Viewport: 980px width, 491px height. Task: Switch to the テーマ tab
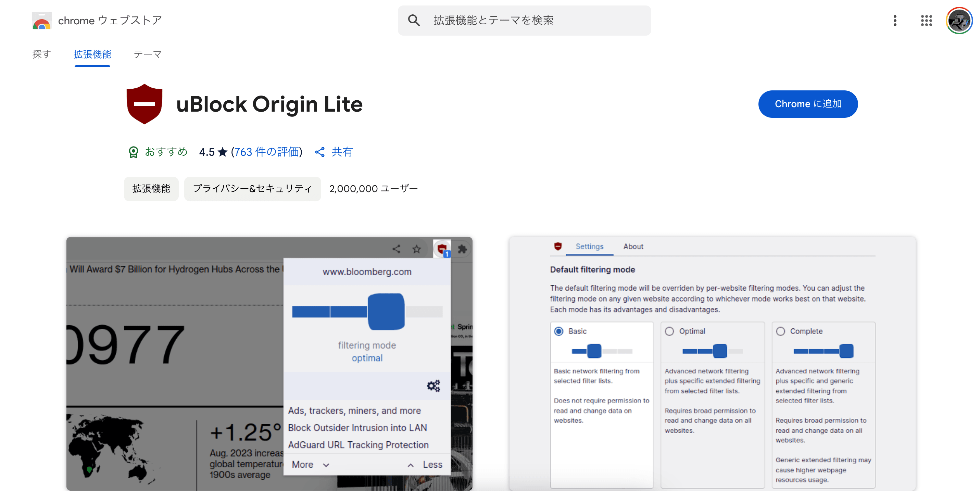pyautogui.click(x=148, y=54)
